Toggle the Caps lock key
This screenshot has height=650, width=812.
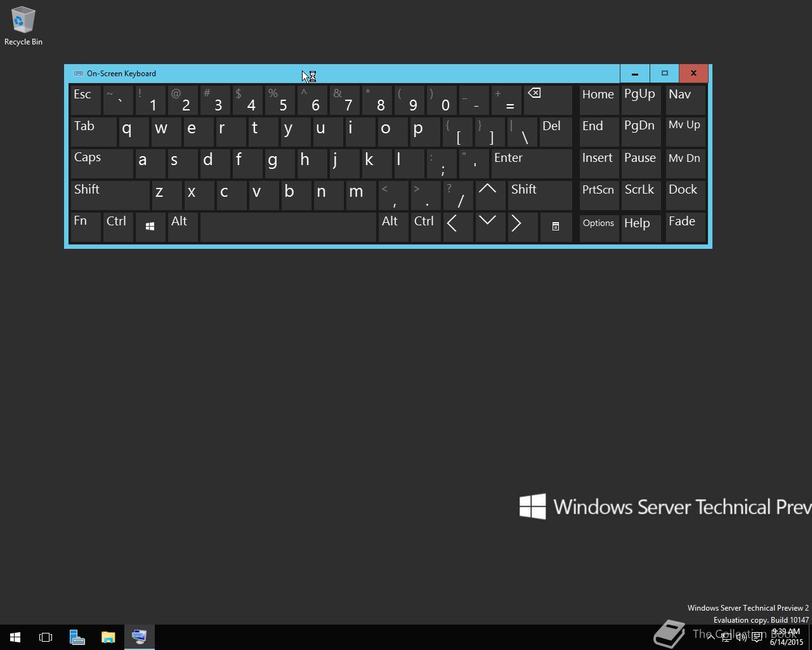pos(101,164)
